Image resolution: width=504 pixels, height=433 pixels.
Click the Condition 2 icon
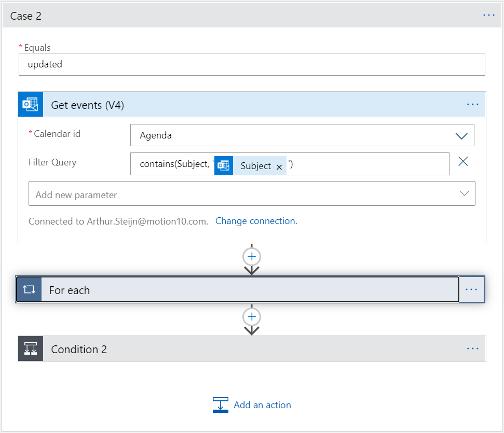coord(30,349)
